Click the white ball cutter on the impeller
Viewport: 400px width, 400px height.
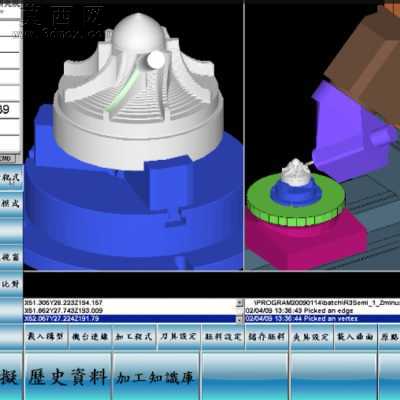(156, 60)
